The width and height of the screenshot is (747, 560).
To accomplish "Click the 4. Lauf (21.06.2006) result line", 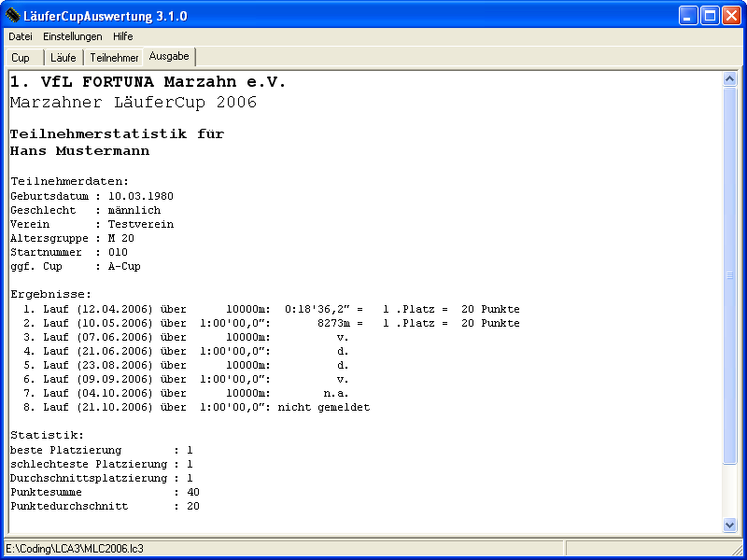I will coord(186,351).
